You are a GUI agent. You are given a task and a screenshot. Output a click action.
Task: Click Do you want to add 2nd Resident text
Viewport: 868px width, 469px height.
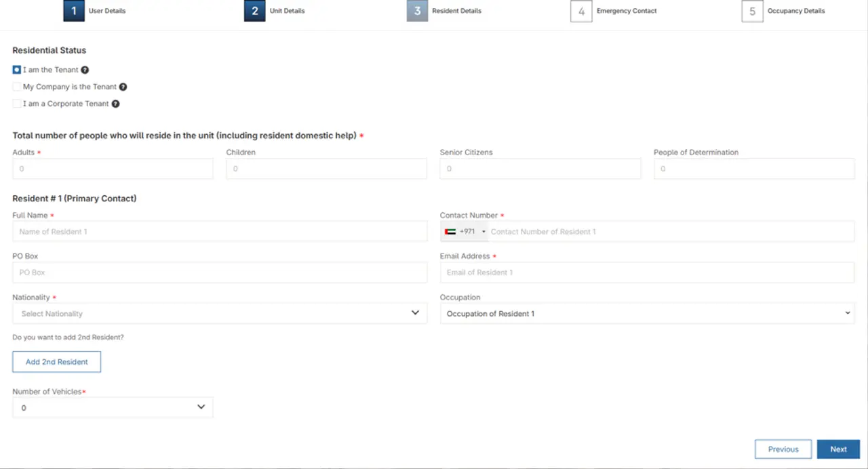pos(68,337)
